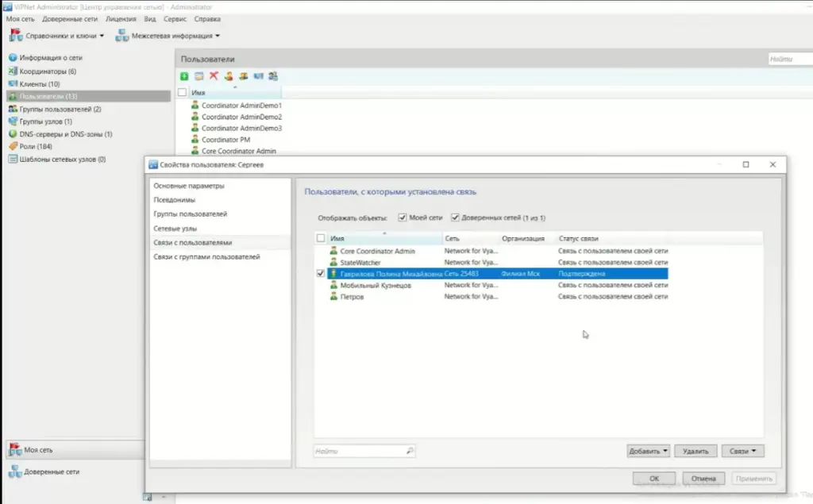This screenshot has width=813, height=504.
Task: Open the Сервис menu
Action: (175, 19)
